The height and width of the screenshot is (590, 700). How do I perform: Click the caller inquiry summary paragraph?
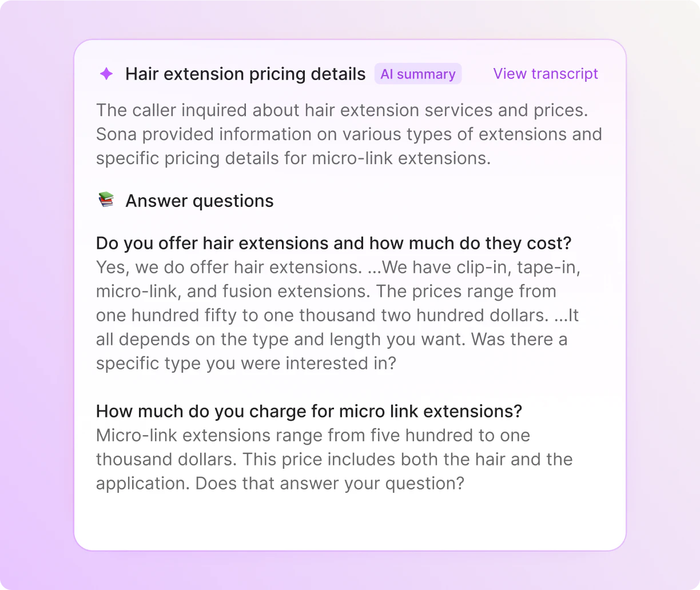click(x=349, y=134)
